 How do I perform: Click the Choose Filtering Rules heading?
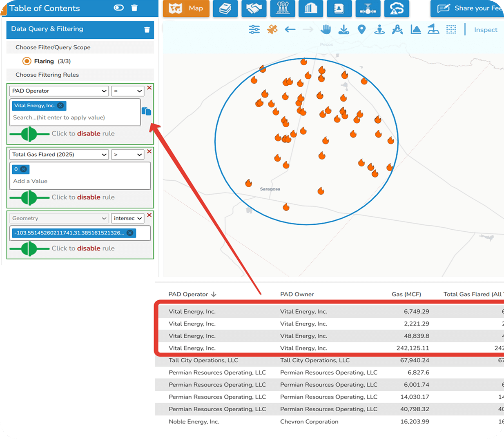point(47,75)
